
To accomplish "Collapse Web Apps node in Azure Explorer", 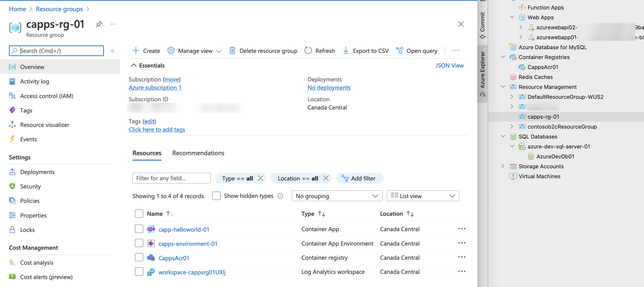I will (x=512, y=17).
